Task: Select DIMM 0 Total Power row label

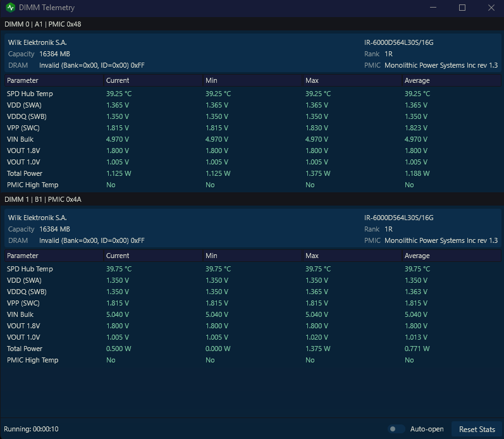Action: pos(25,173)
